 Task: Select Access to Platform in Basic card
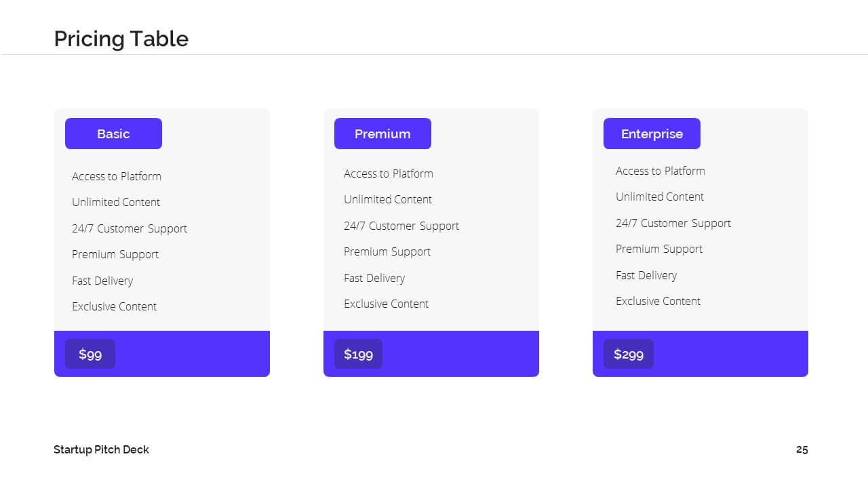click(x=117, y=176)
